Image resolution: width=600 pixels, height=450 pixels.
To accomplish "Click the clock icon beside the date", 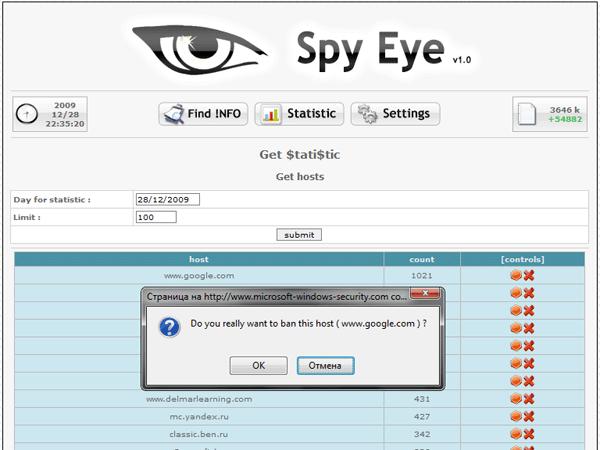I will coord(27,114).
